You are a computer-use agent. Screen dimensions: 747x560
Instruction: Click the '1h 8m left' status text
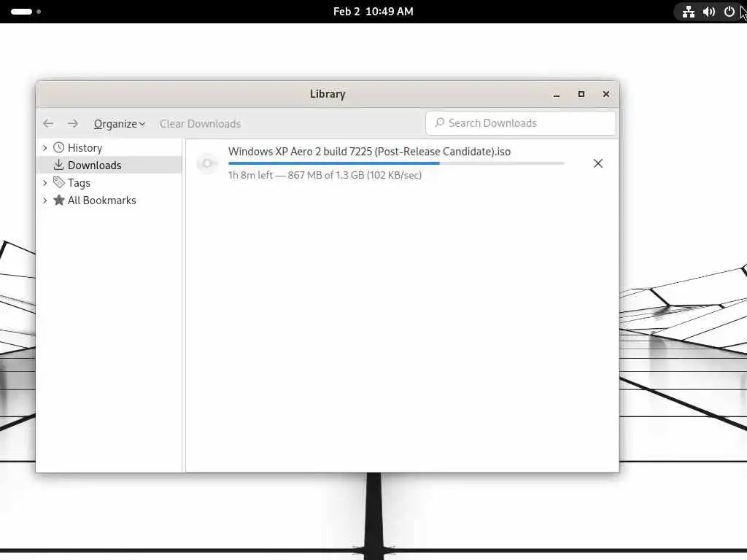click(251, 175)
